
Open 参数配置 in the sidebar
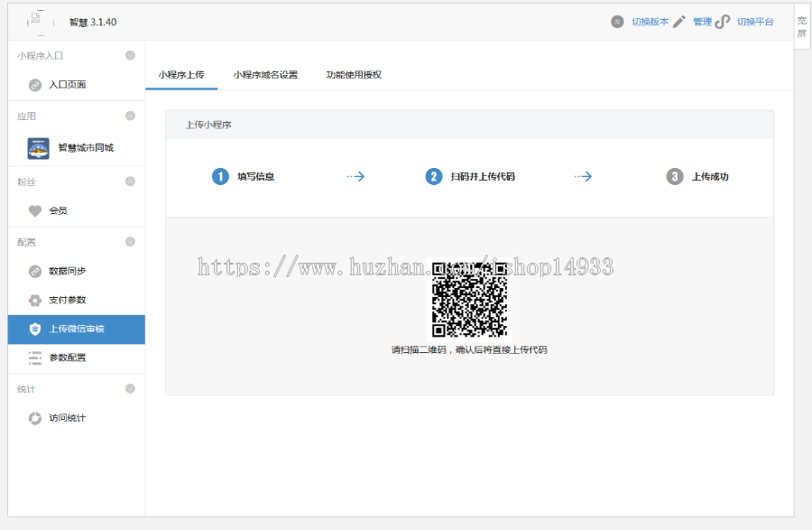77,358
